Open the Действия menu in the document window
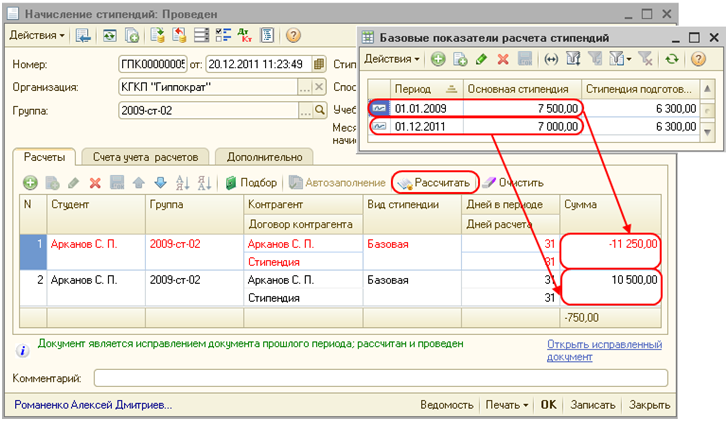This screenshot has height=421, width=728. click(37, 35)
